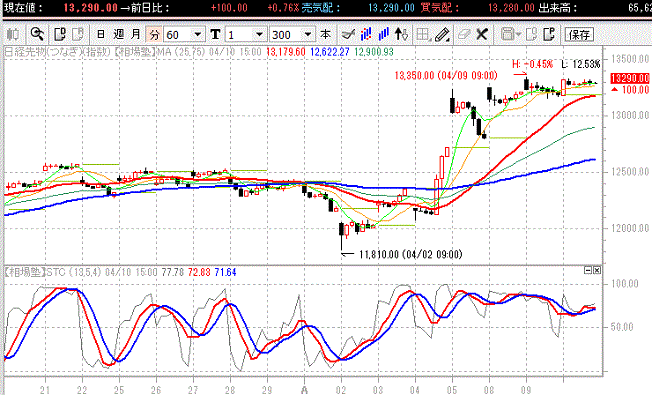Image resolution: width=652 pixels, height=395 pixels.
Task: Click the blue STC value 71.64
Action: [225, 272]
